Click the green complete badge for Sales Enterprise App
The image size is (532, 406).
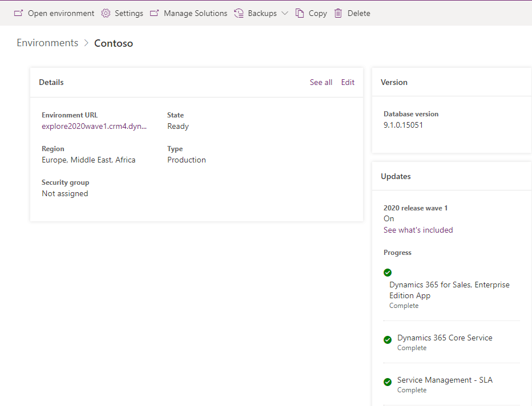[388, 273]
